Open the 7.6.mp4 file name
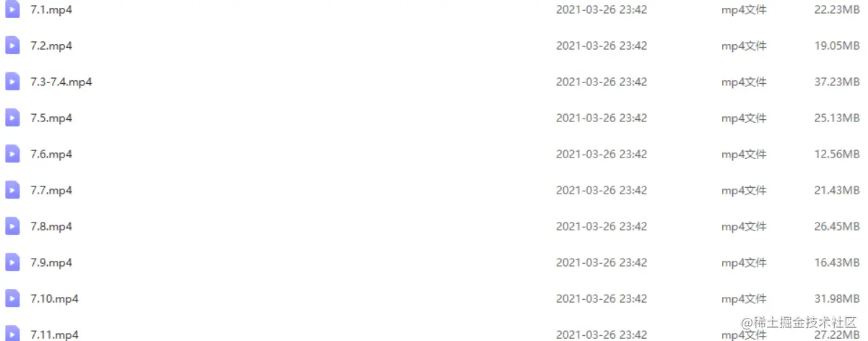This screenshot has width=868, height=341. point(51,154)
